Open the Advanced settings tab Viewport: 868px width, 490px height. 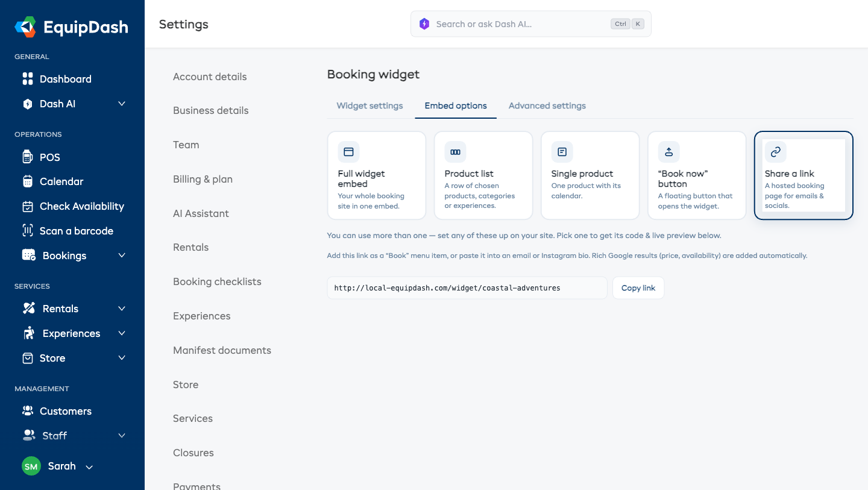(547, 105)
